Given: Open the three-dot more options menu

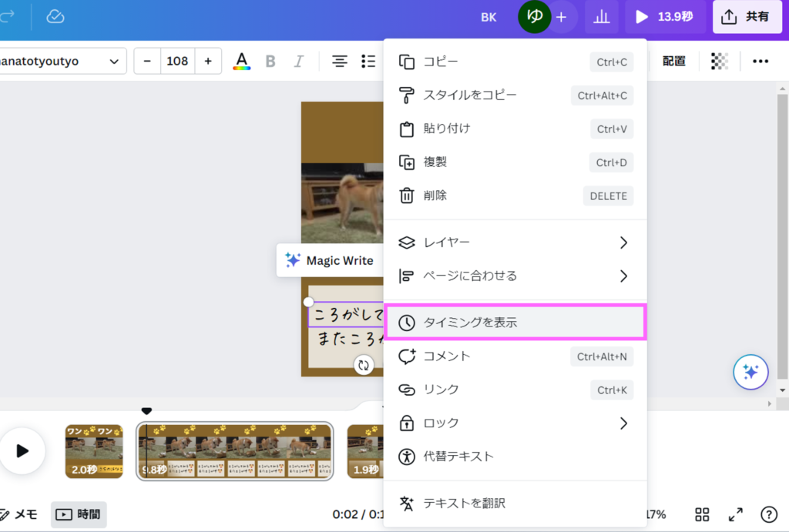Looking at the screenshot, I should (760, 61).
